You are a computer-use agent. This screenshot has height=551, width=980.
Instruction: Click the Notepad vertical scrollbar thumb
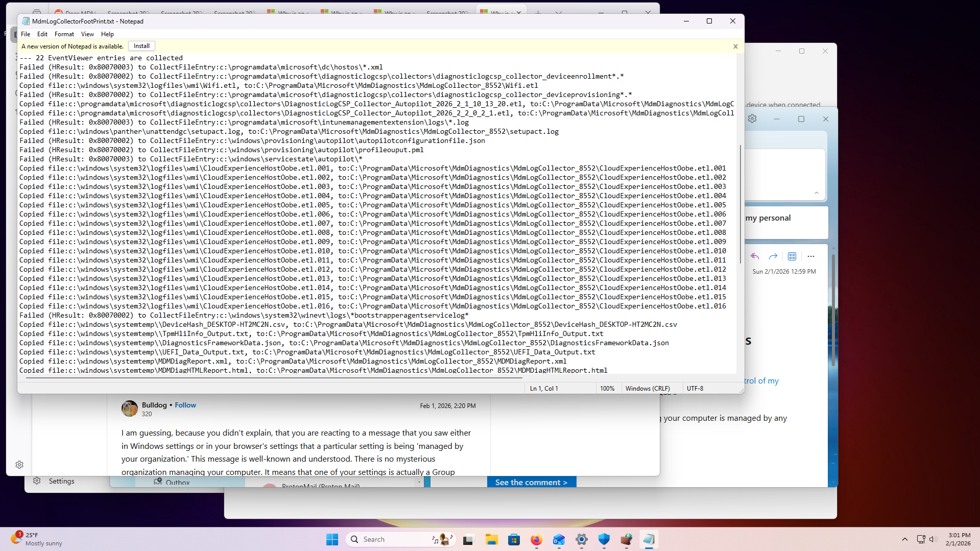740,204
